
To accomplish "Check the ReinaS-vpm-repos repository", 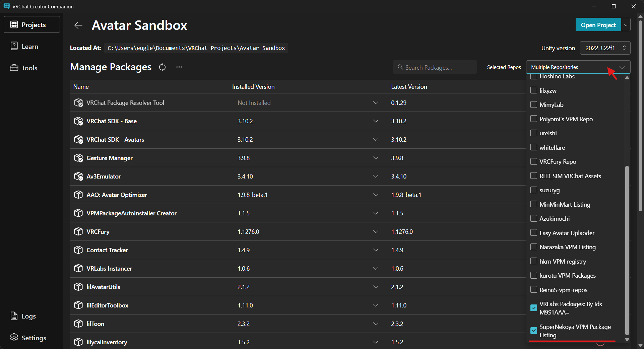I will coord(534,290).
